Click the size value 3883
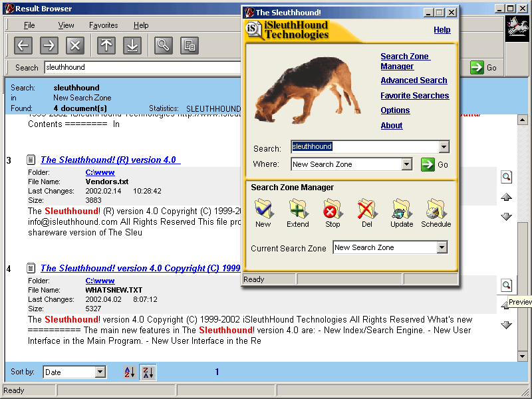 tap(93, 200)
